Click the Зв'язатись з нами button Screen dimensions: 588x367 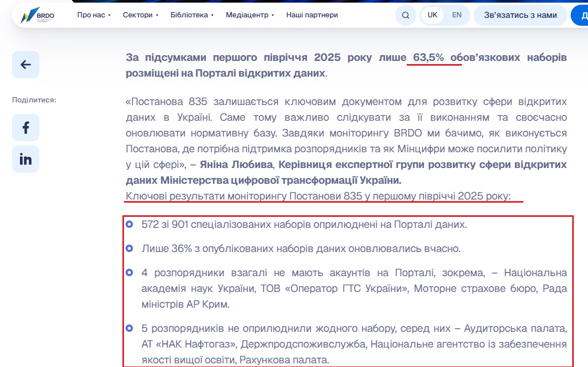pos(520,15)
